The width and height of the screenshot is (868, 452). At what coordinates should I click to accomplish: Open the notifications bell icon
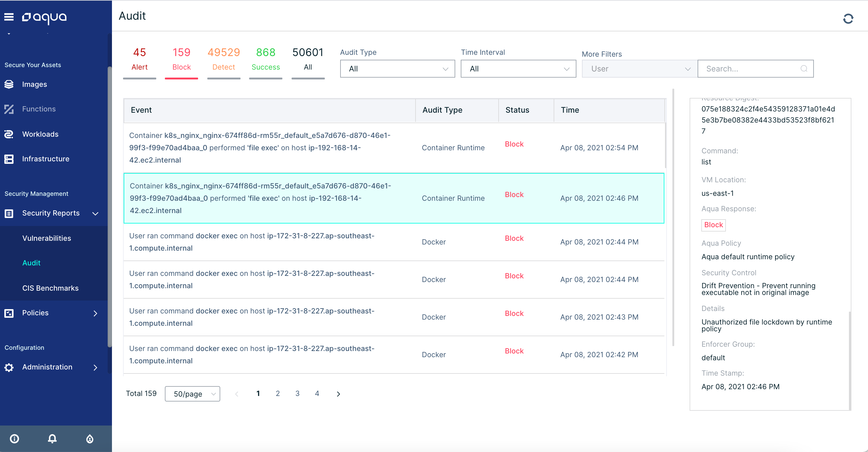(x=52, y=438)
